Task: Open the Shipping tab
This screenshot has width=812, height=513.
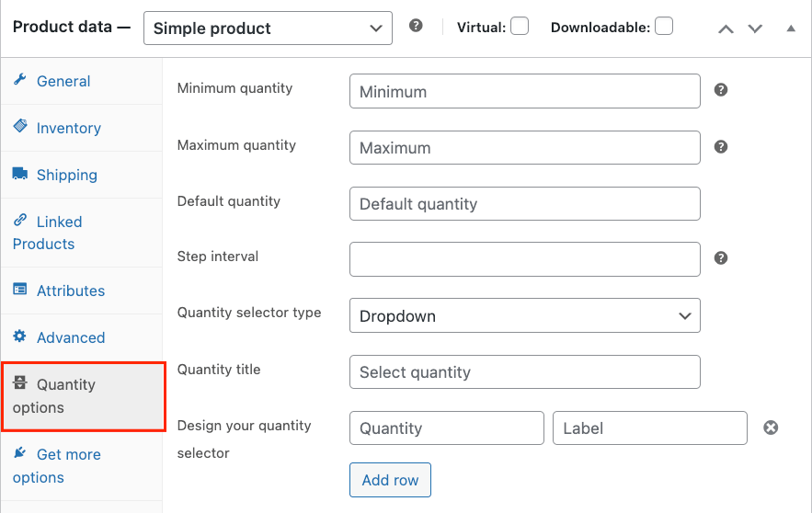Action: [x=81, y=175]
